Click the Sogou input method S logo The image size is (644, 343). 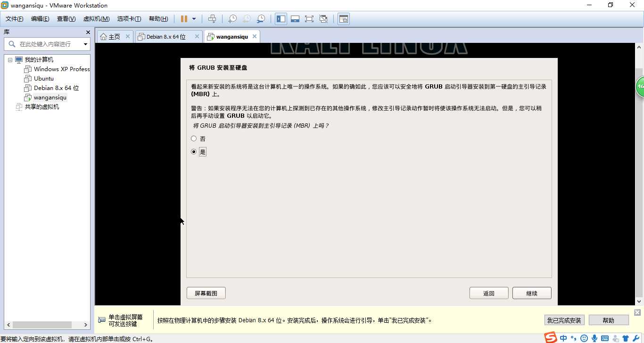[x=551, y=337]
